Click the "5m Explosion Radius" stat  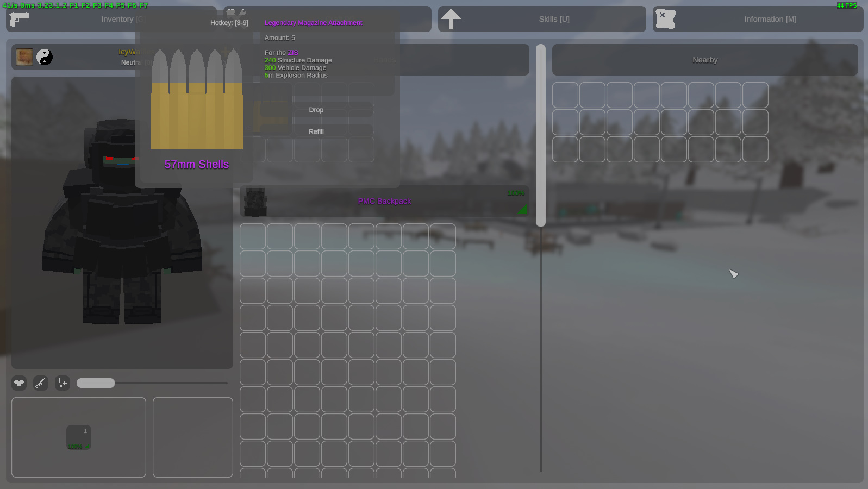296,76
